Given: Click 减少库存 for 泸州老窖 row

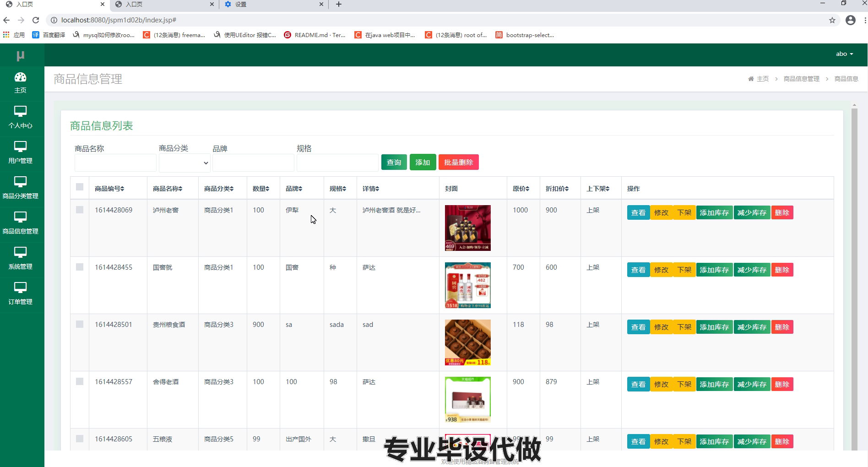Looking at the screenshot, I should 752,212.
